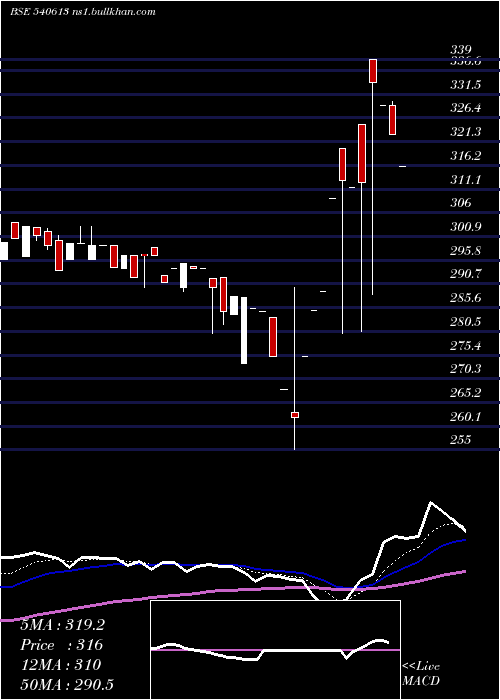
Task: Click the 306 price axis label
Action: [x=461, y=203]
